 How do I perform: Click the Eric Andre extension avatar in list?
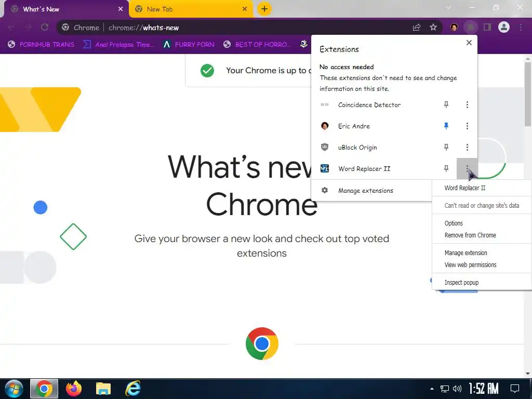[325, 126]
